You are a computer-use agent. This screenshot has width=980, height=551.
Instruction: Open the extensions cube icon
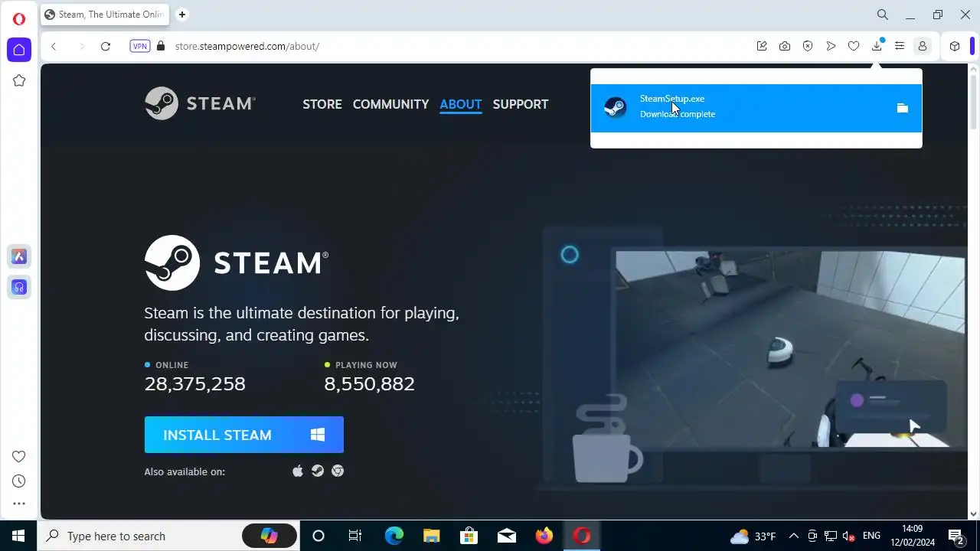[955, 46]
